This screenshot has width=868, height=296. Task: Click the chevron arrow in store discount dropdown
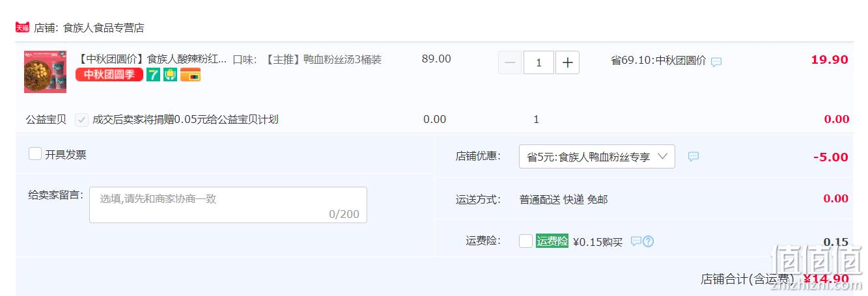pyautogui.click(x=663, y=156)
